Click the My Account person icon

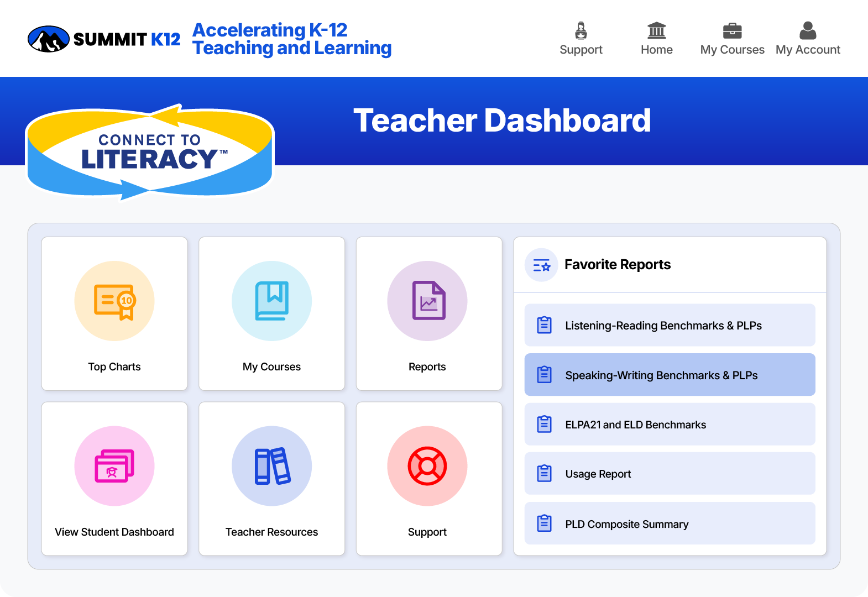[x=808, y=30]
